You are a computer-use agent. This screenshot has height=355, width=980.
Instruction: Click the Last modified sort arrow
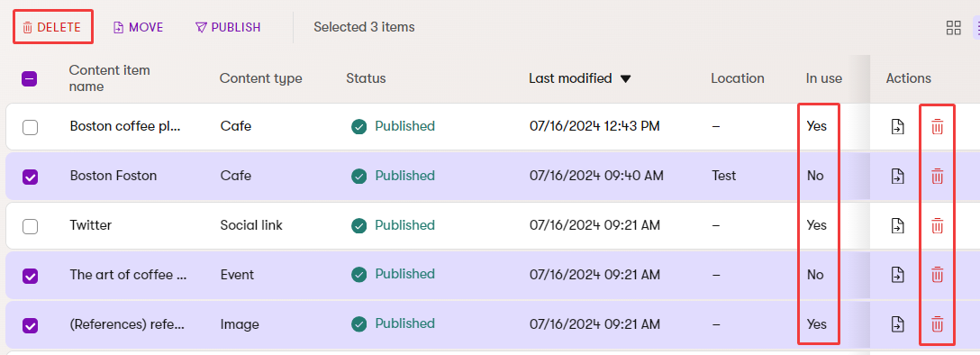click(x=625, y=78)
